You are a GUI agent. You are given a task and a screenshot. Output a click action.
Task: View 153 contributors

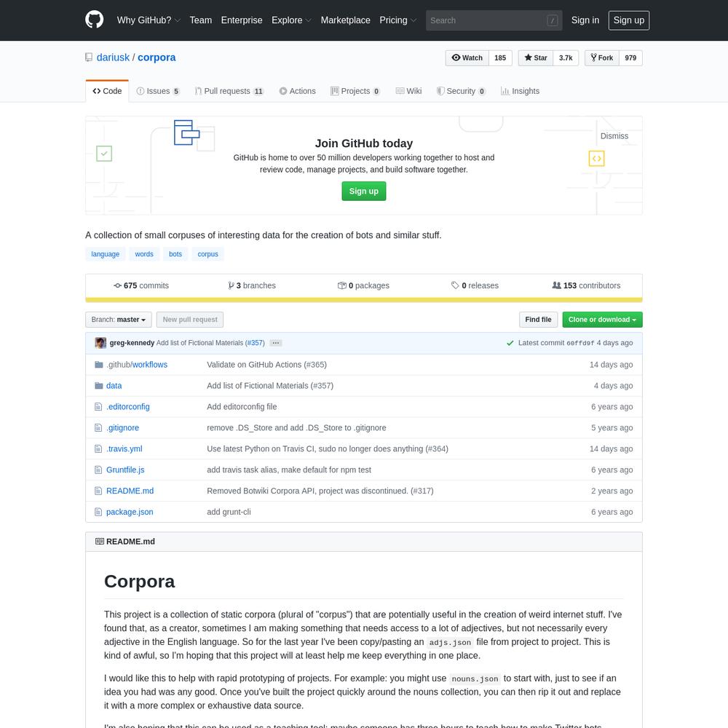(586, 285)
